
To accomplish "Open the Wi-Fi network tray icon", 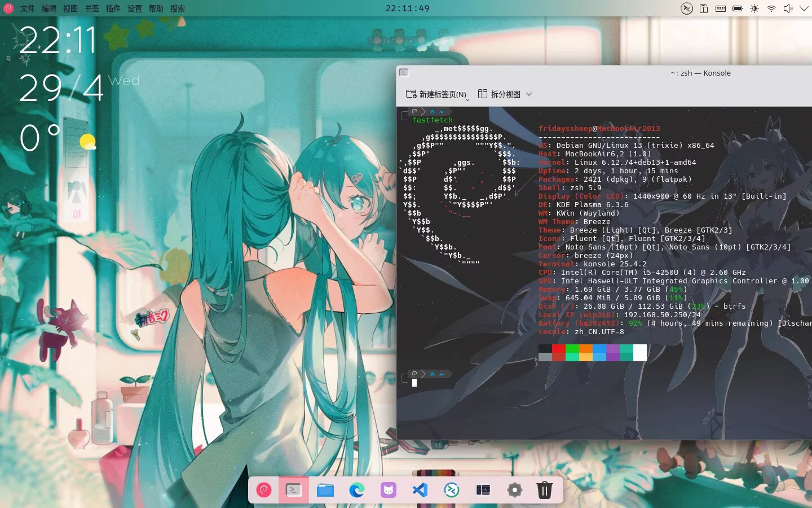I will coord(771,8).
